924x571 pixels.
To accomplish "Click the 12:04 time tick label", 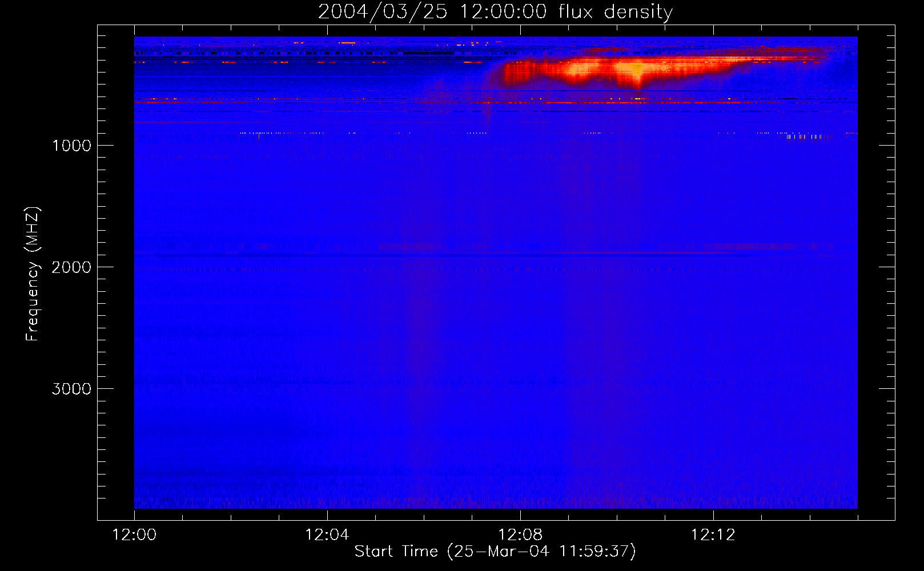I will [327, 535].
